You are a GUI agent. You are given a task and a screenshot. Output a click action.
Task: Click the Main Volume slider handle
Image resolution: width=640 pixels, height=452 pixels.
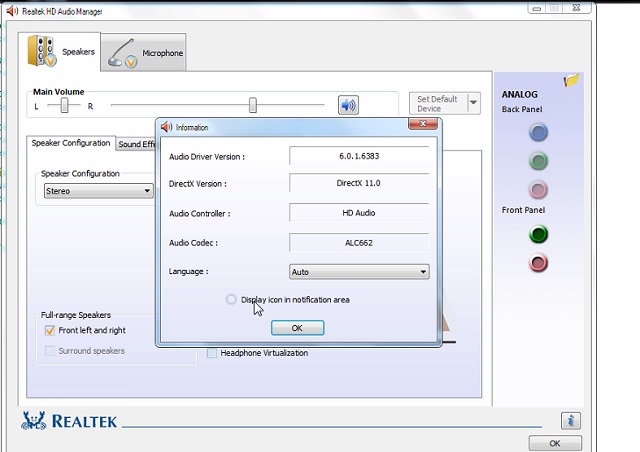click(x=253, y=105)
